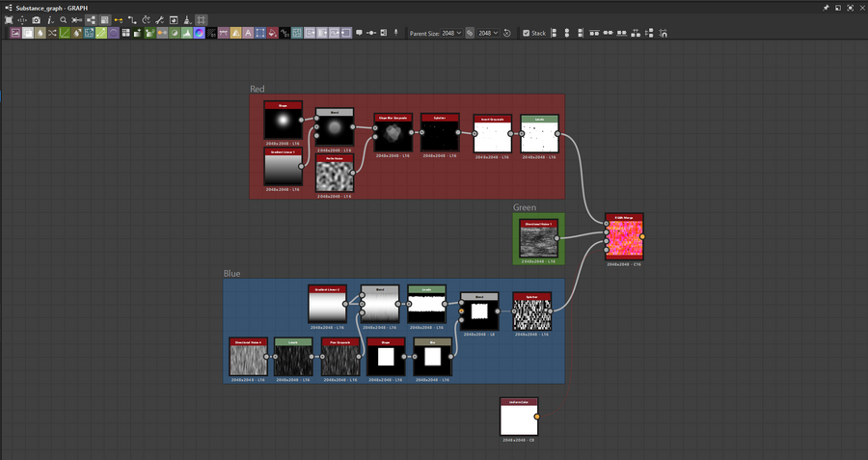This screenshot has height=460, width=868.
Task: Toggle the link lock between Parent Size values
Action: pos(470,33)
